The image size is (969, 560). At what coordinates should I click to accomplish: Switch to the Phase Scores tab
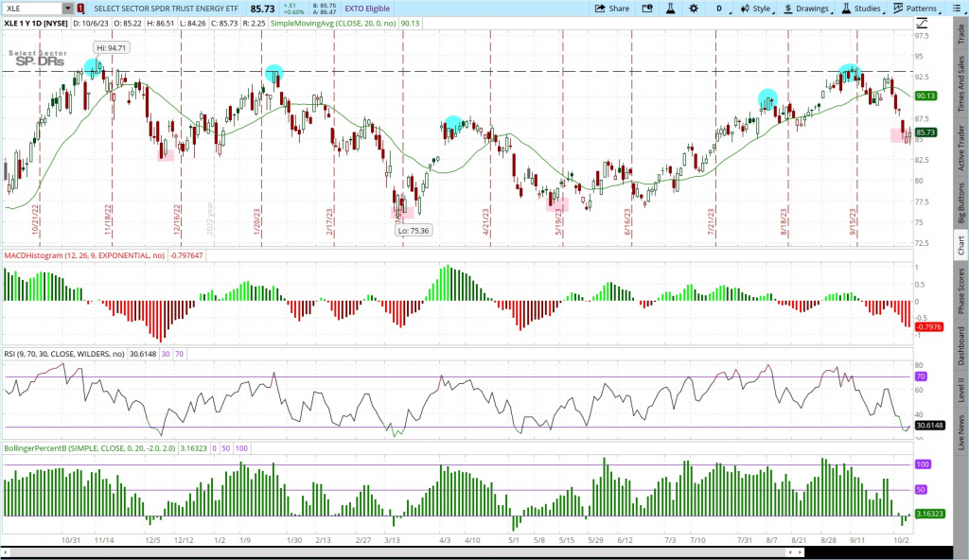[x=961, y=290]
